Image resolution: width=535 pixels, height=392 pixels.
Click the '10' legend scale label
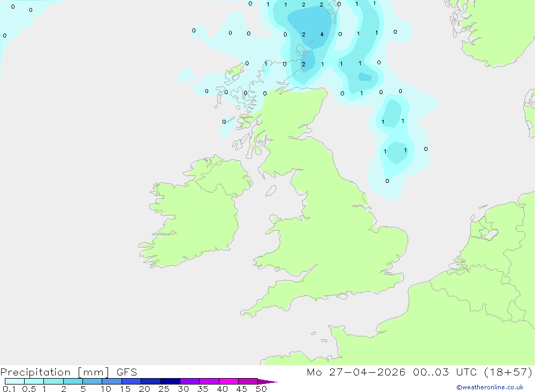coord(106,389)
